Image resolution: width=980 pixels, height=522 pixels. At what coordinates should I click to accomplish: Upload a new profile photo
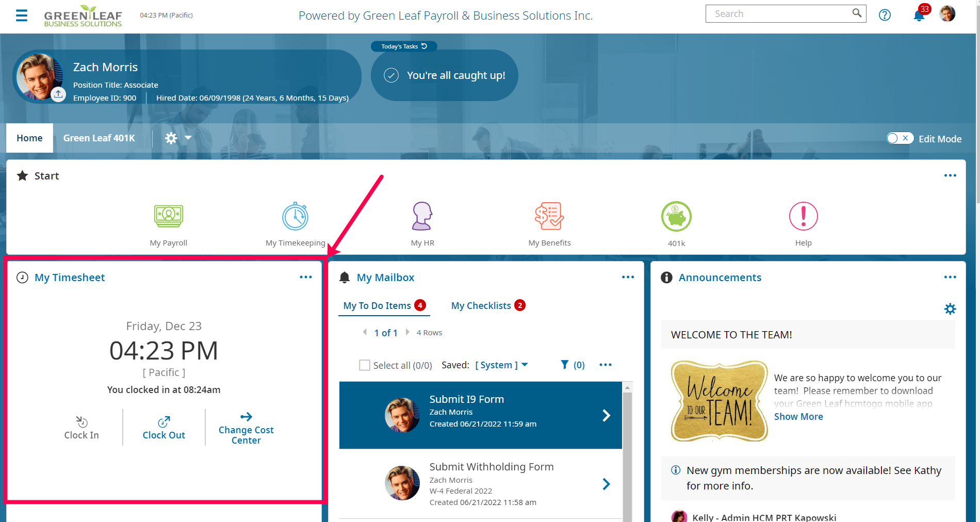[x=58, y=94]
